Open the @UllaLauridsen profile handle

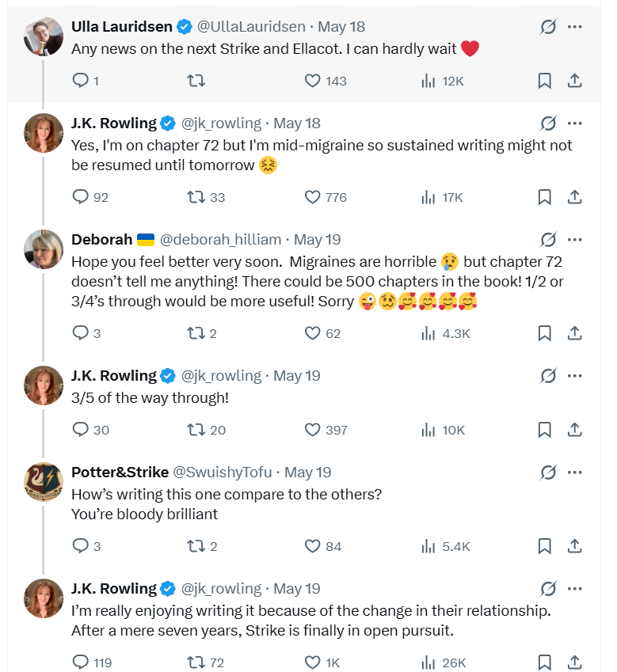click(x=251, y=27)
